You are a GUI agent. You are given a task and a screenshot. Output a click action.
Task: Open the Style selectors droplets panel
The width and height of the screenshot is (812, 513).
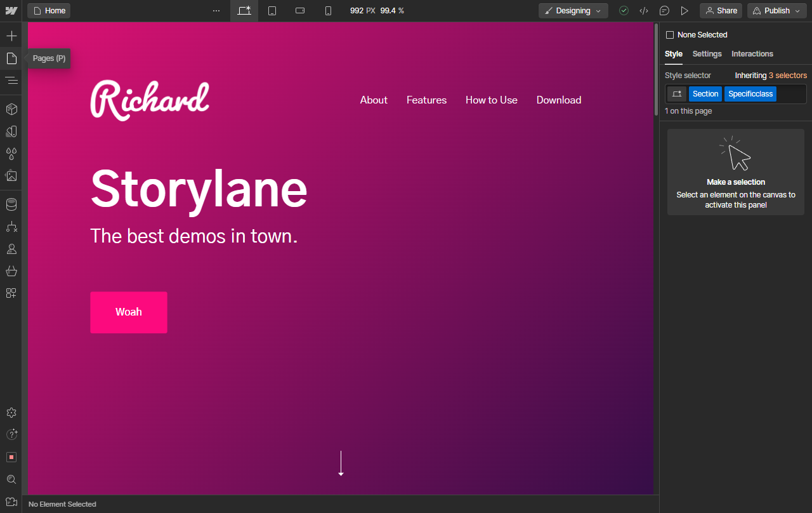coord(11,154)
